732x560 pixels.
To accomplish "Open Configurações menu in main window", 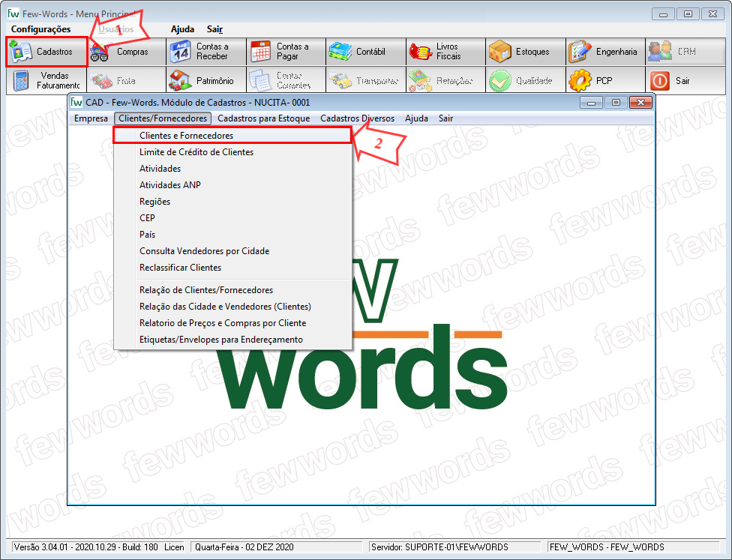I will point(41,29).
